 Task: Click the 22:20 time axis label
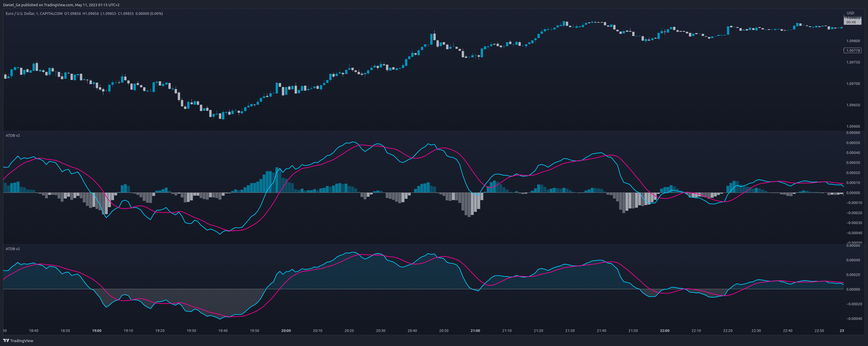pos(728,331)
